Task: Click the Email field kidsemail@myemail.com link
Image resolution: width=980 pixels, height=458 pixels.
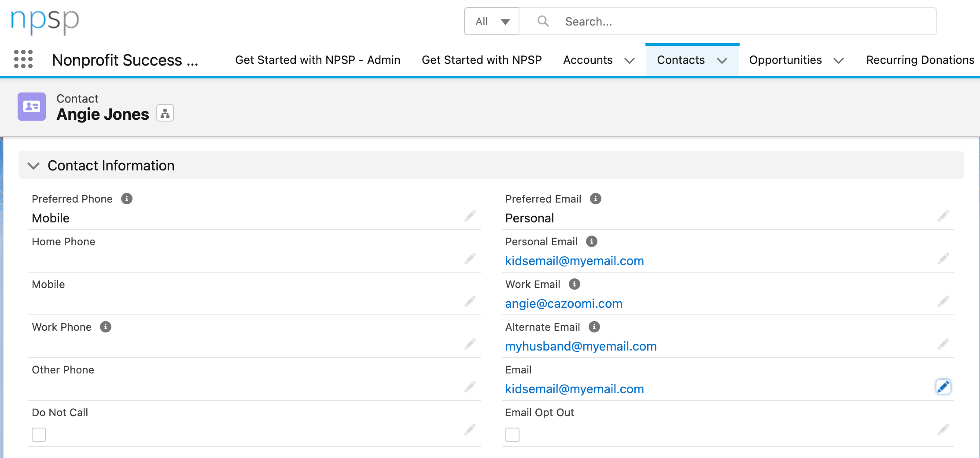Action: coord(575,389)
